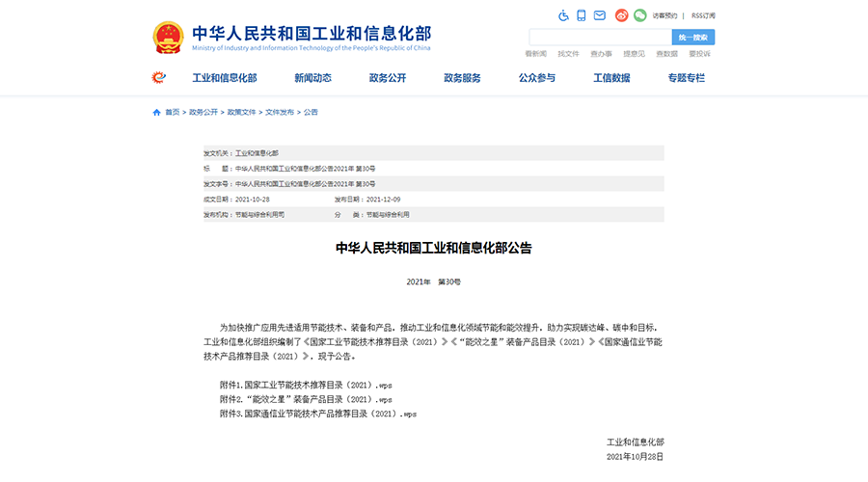Open the 工信数据 menu item
868x482 pixels.
pos(611,78)
